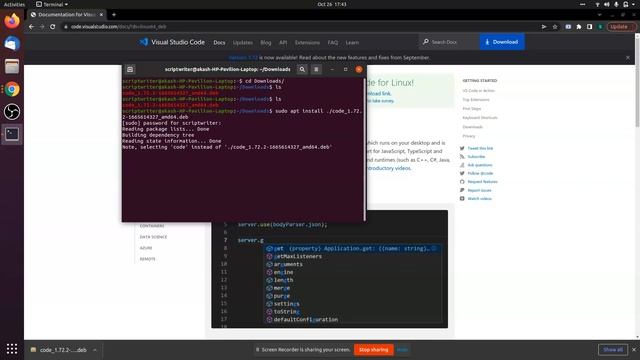Click Stop sharing in screen recorder bar
Image resolution: width=640 pixels, height=360 pixels.
[373, 350]
